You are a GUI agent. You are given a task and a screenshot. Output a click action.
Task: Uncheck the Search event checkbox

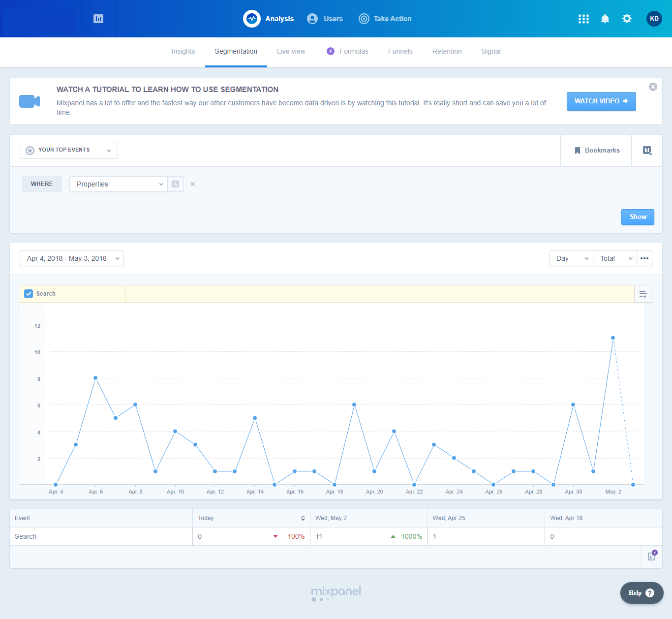(29, 294)
